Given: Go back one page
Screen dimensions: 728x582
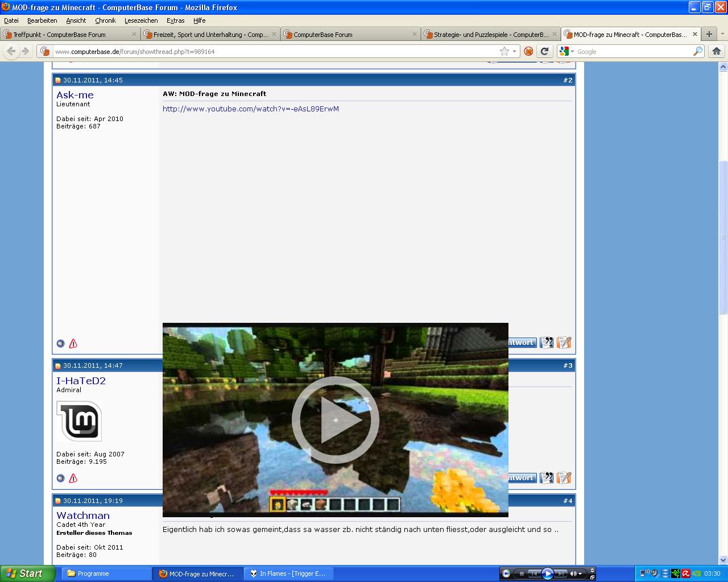Looking at the screenshot, I should pos(11,51).
